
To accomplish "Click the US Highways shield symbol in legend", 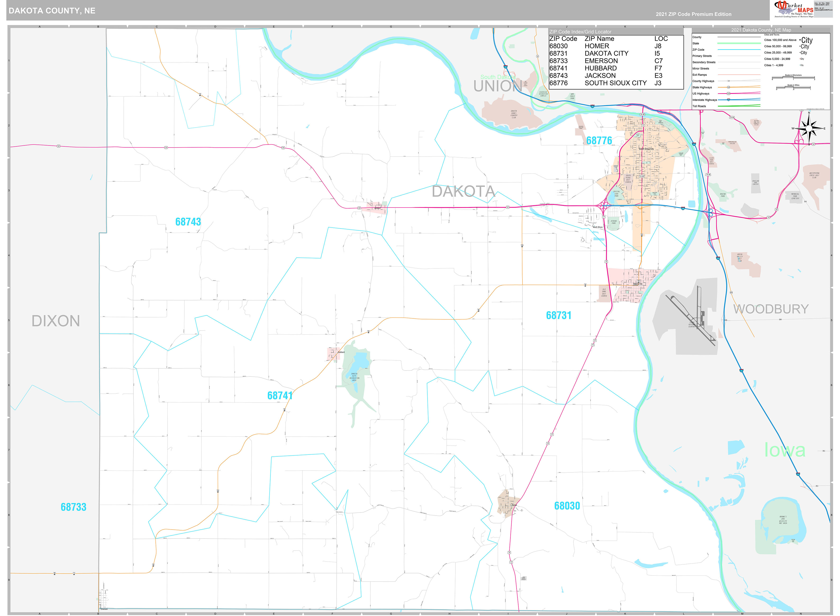I will pyautogui.click(x=729, y=93).
